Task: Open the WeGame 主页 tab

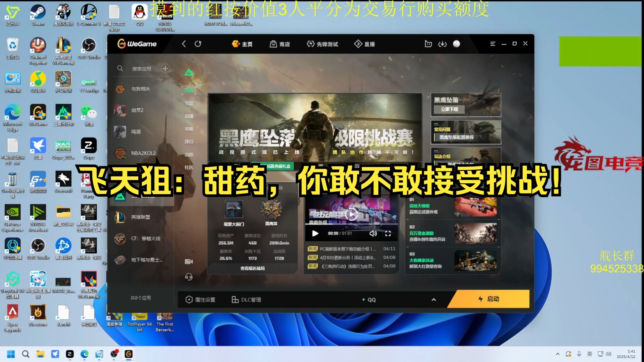Action: pyautogui.click(x=242, y=44)
